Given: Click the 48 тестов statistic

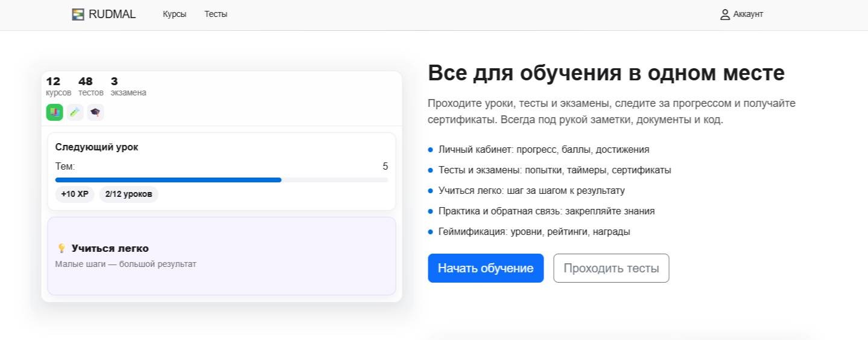Looking at the screenshot, I should pyautogui.click(x=90, y=86).
